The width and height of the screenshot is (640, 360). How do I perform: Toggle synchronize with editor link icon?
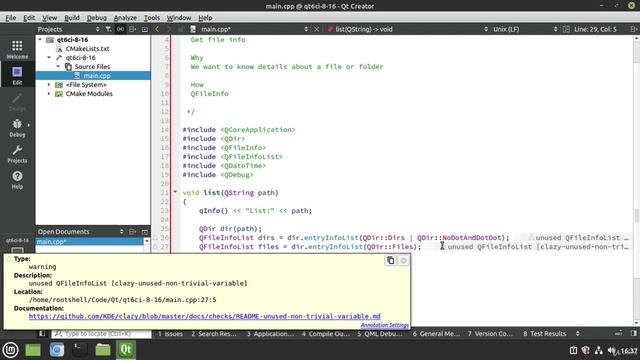point(120,29)
